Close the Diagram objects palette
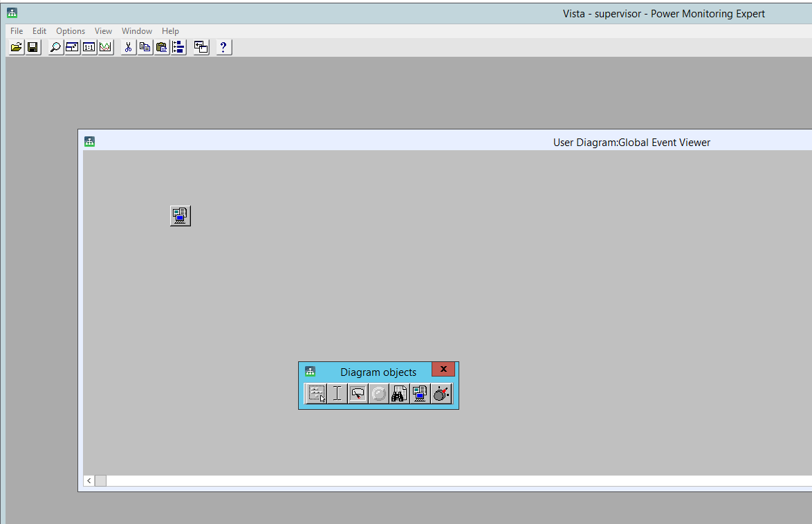812x524 pixels. [443, 369]
